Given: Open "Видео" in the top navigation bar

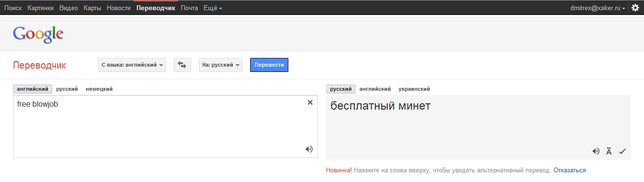Looking at the screenshot, I should (69, 8).
